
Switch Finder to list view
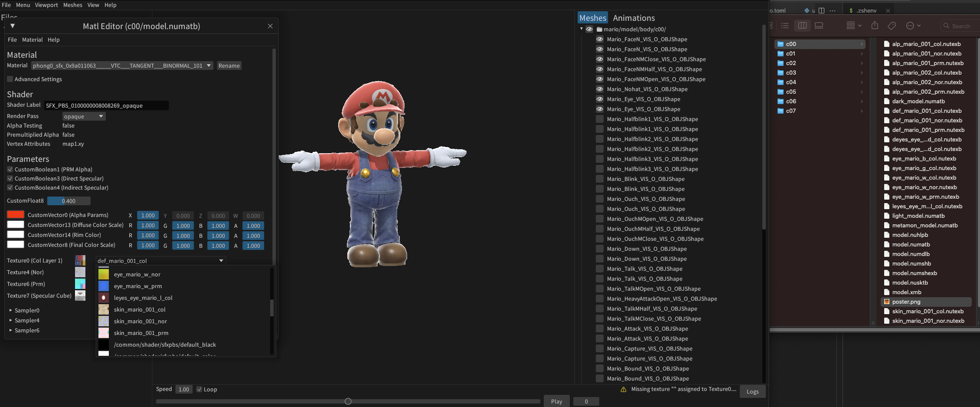pos(785,25)
